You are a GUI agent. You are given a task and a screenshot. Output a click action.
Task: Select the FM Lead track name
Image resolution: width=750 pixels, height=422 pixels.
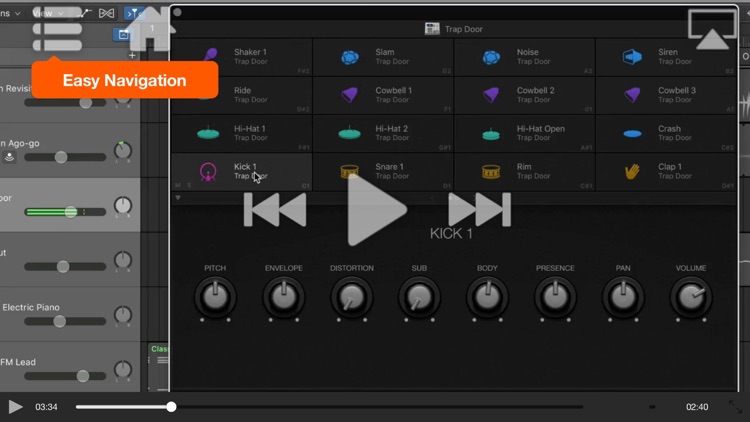18,362
